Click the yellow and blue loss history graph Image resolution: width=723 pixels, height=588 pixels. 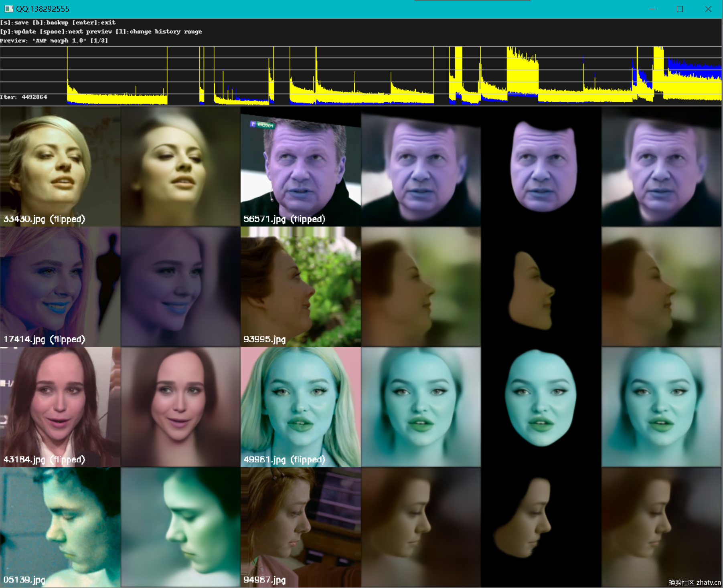coord(361,76)
